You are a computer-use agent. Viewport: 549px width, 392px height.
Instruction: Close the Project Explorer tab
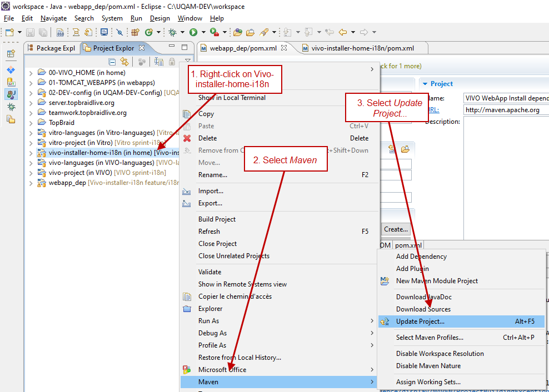click(142, 48)
